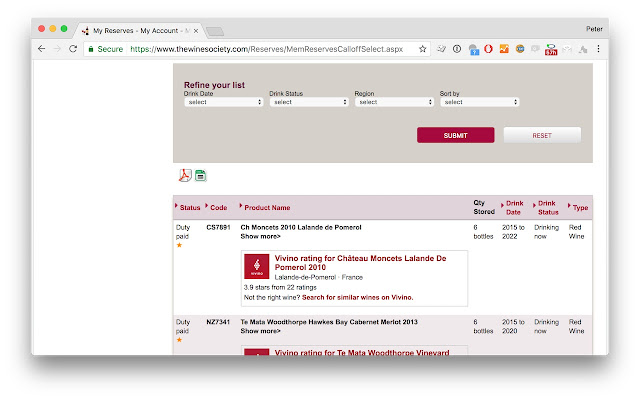640x400 pixels.
Task: Sort table by Drink Date column header
Action: [x=514, y=207]
